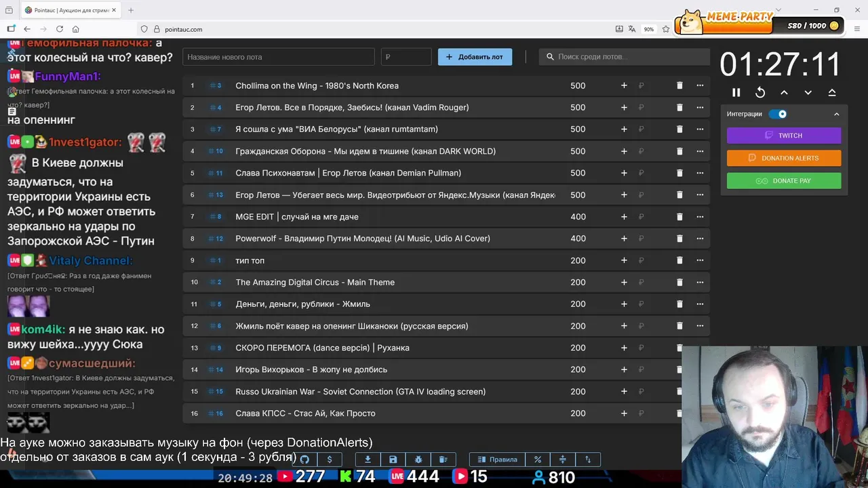Delete the Chollima on the Wing lot
Screen dimensions: 868x488
[679, 85]
